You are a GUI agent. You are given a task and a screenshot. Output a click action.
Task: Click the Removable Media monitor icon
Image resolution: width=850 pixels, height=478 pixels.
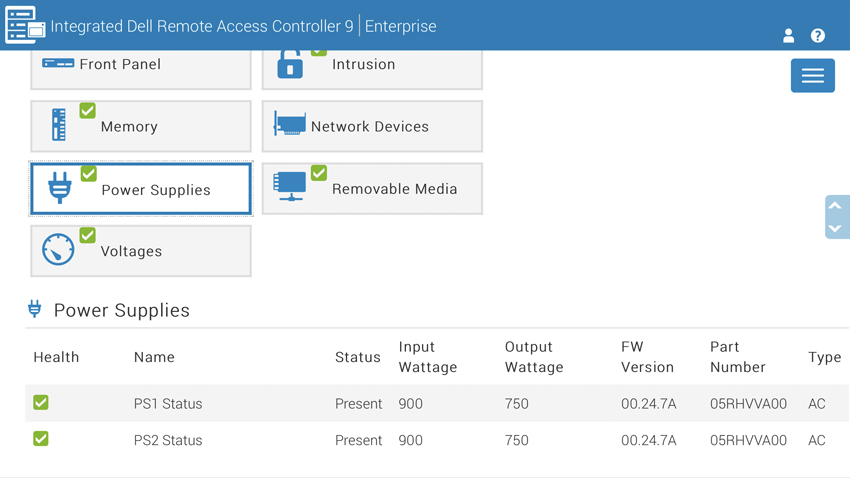[x=290, y=187]
